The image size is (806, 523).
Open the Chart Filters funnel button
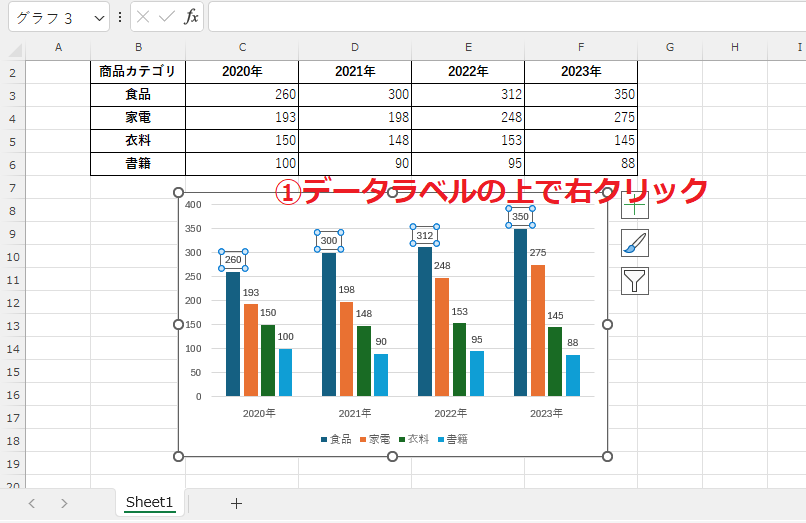[x=635, y=281]
